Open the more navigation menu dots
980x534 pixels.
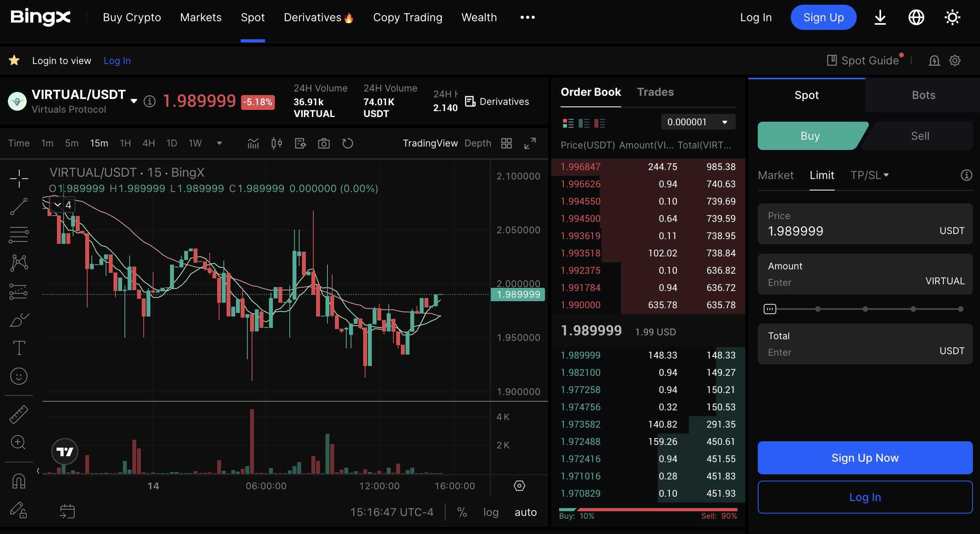click(x=527, y=17)
